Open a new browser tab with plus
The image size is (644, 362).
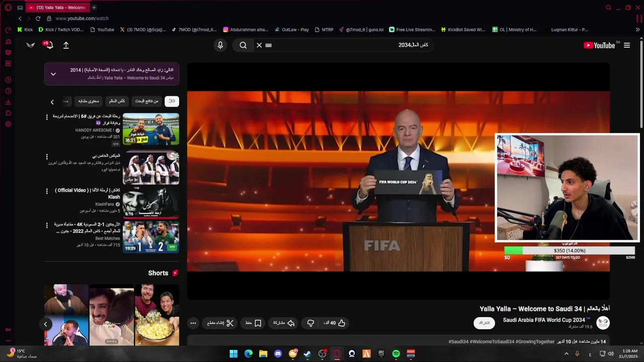point(94,8)
